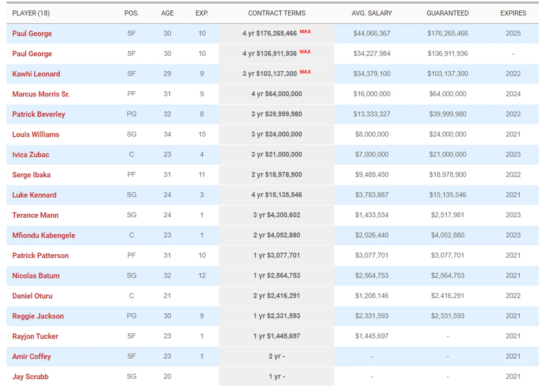542x392 pixels.
Task: Select 3 yr $4,300,602 contract cell
Action: [x=277, y=215]
